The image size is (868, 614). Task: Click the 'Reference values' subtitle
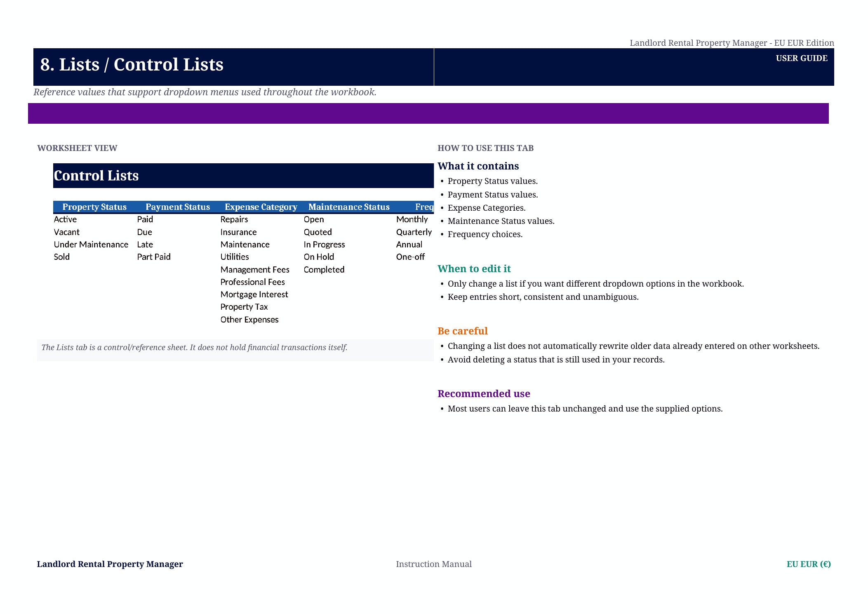coord(205,92)
